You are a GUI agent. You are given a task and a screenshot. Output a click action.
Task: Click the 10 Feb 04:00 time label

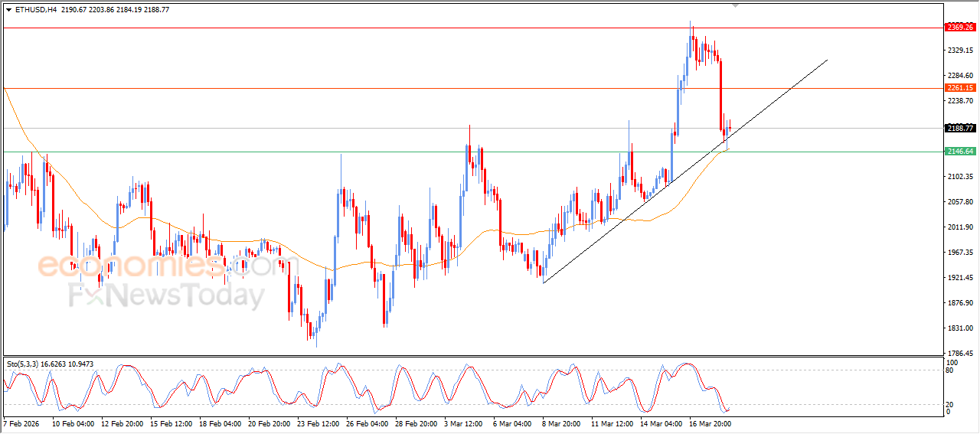[73, 423]
